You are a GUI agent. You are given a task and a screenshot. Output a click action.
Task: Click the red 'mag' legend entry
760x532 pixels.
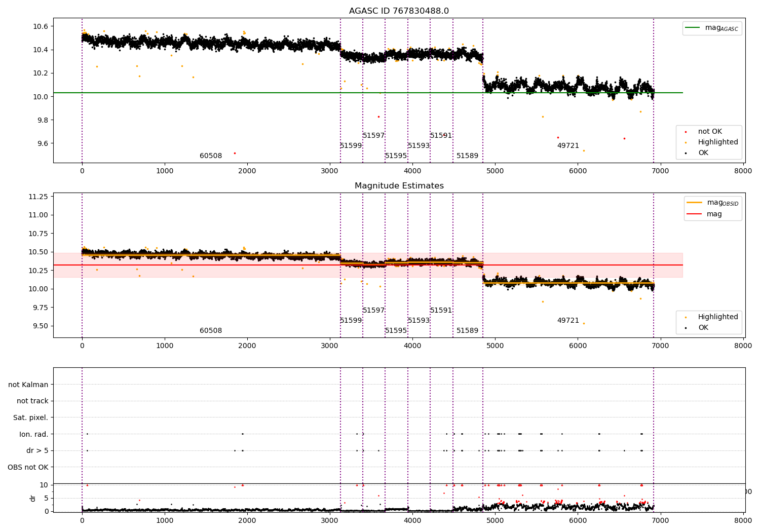(x=704, y=214)
